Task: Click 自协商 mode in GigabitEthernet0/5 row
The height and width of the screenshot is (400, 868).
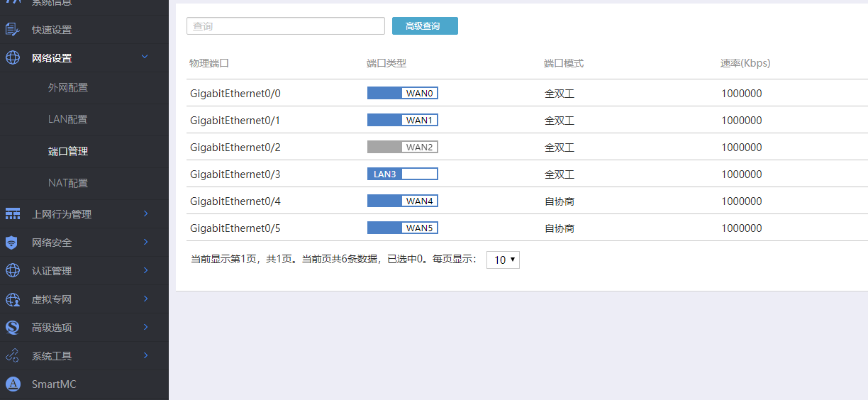Action: [560, 228]
